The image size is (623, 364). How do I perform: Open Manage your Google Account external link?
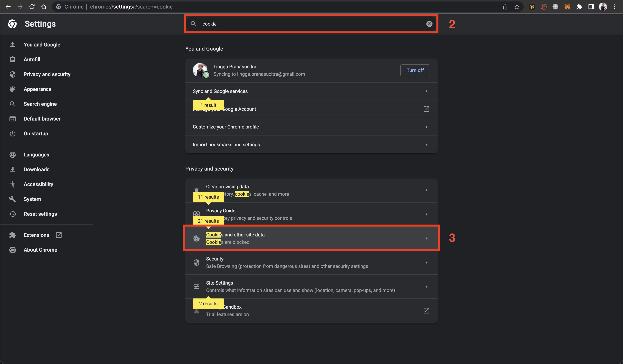426,109
